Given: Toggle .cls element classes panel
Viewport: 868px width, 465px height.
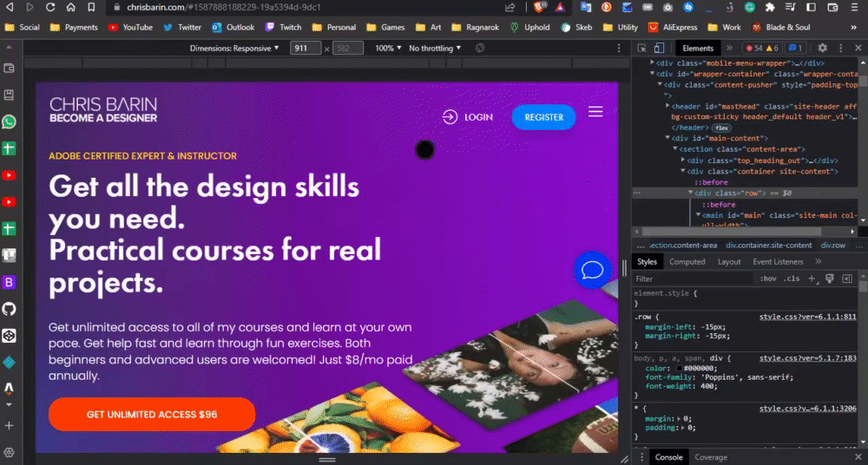Looking at the screenshot, I should coord(792,278).
